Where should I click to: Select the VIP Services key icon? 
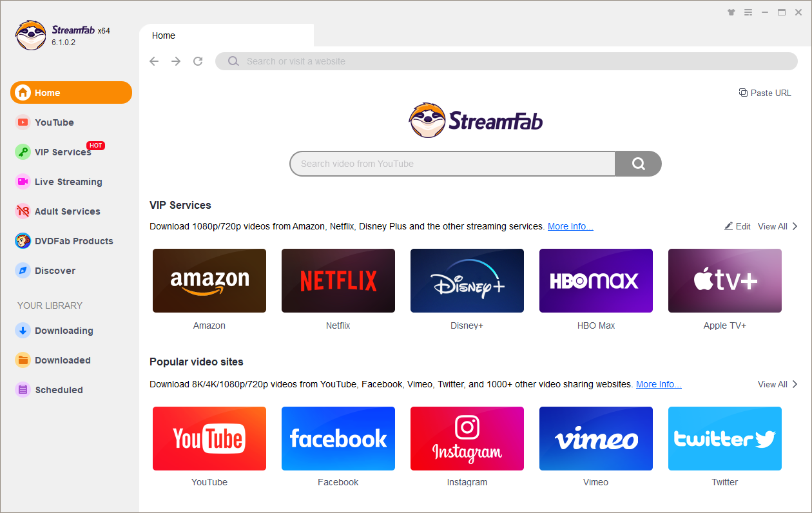(x=23, y=152)
